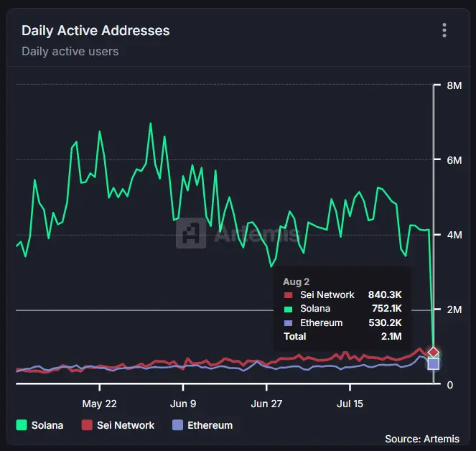The width and height of the screenshot is (476, 451).
Task: Click the 'Aug 2' tooltip date
Action: [x=296, y=282]
